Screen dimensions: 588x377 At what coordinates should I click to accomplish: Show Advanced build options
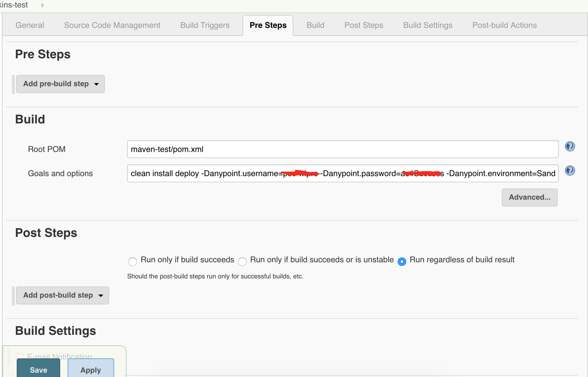[x=529, y=197]
